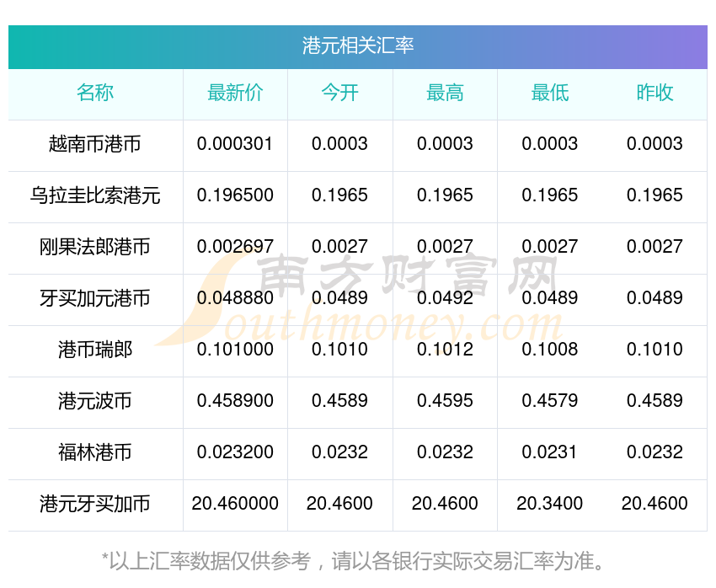Image resolution: width=716 pixels, height=588 pixels.
Task: Open the 乌拉圭比索港元 row name
Action: (x=95, y=195)
